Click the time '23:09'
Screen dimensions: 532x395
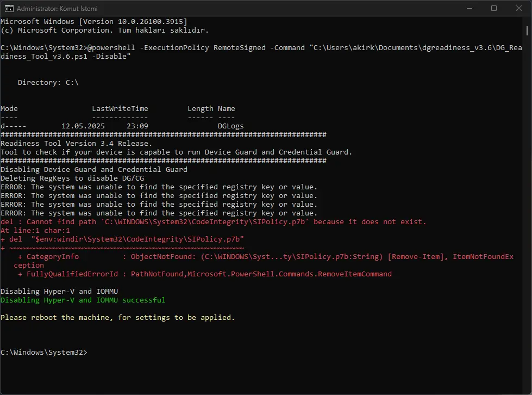point(137,126)
